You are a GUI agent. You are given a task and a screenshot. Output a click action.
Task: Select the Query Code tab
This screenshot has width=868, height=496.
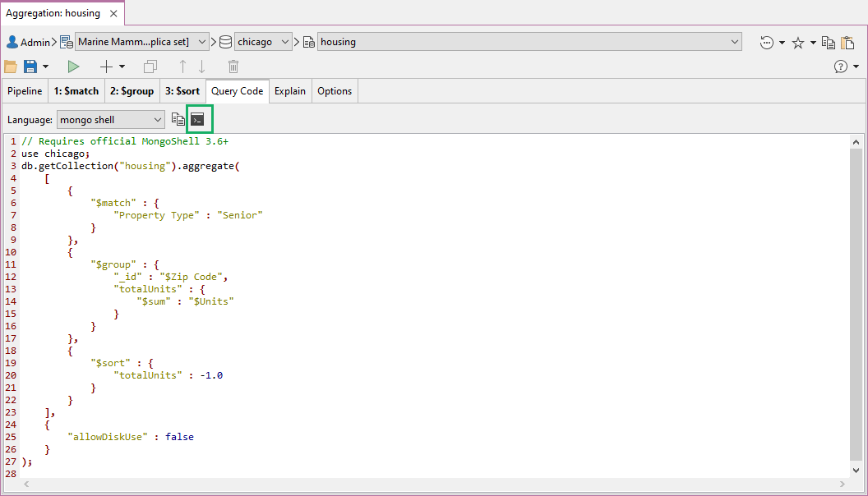[x=237, y=91]
